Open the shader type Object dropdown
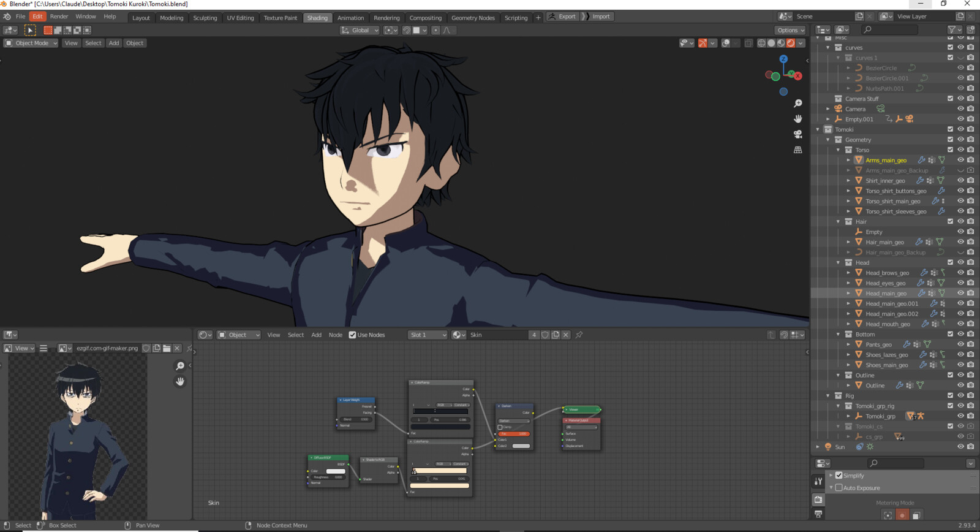Screen dimensions: 980x532 [239, 335]
